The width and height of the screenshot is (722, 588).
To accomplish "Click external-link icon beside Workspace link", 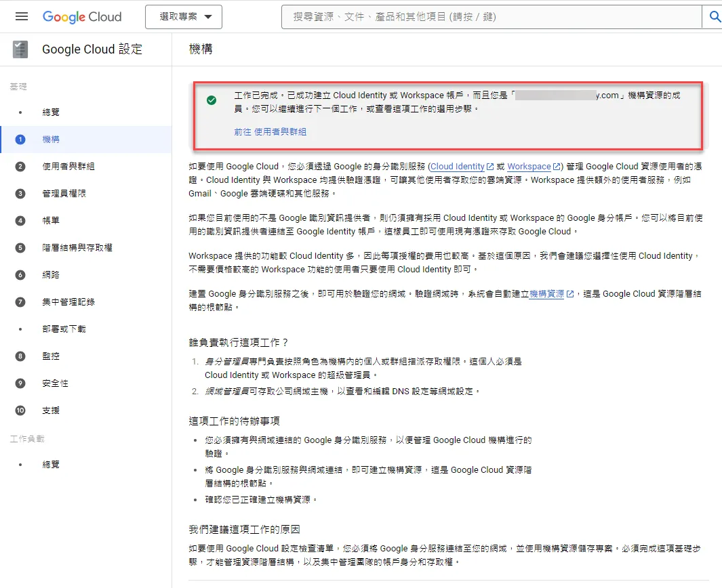I will click(557, 167).
